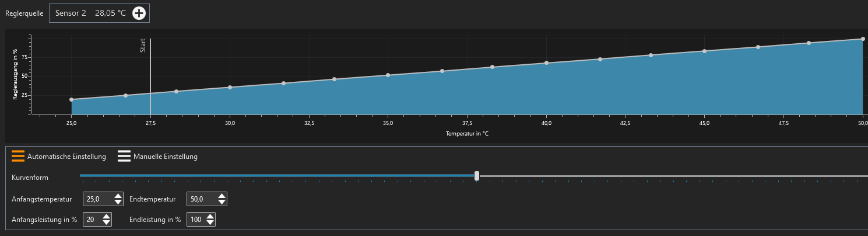Click the 32,5 x-axis tick label
Image resolution: width=868 pixels, height=236 pixels.
point(309,123)
